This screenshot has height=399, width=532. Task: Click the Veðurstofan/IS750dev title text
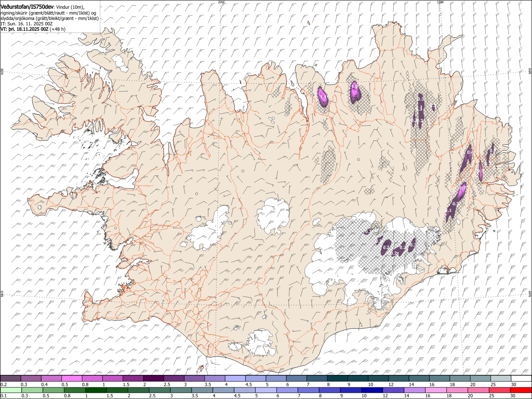(27, 7)
